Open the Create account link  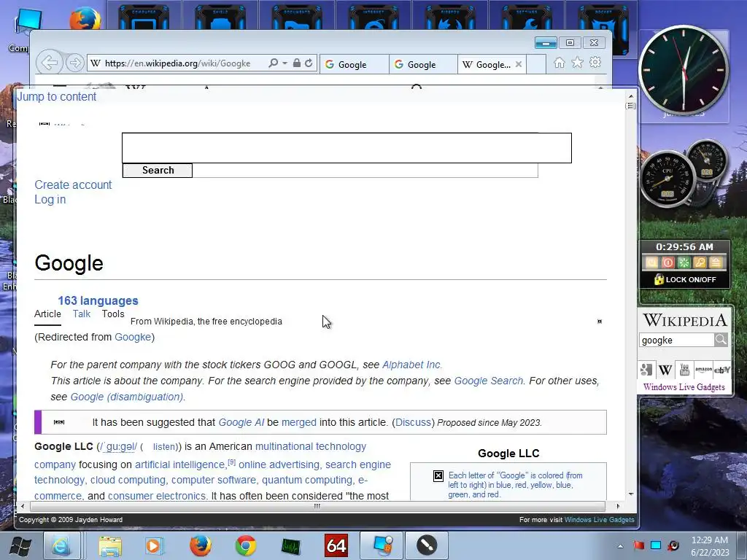click(73, 184)
